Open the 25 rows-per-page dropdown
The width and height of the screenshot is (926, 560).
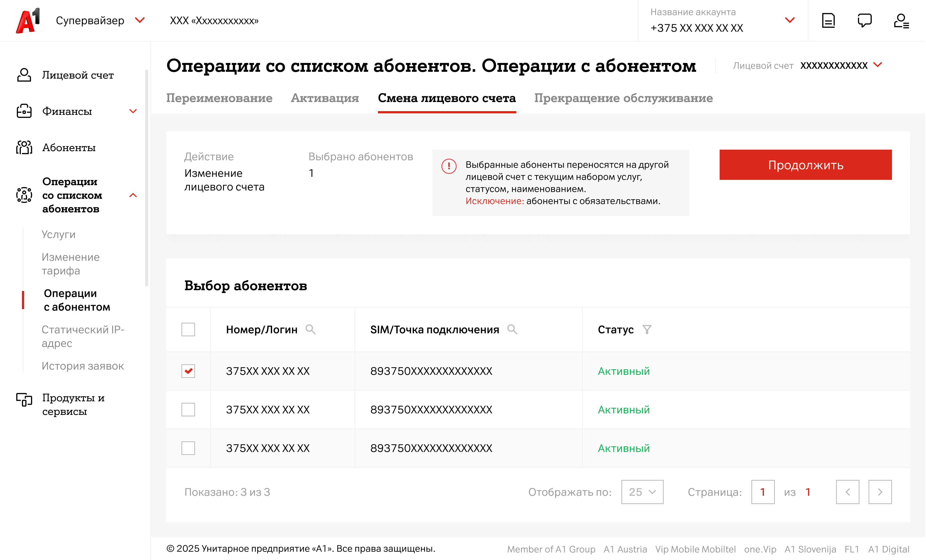point(642,492)
